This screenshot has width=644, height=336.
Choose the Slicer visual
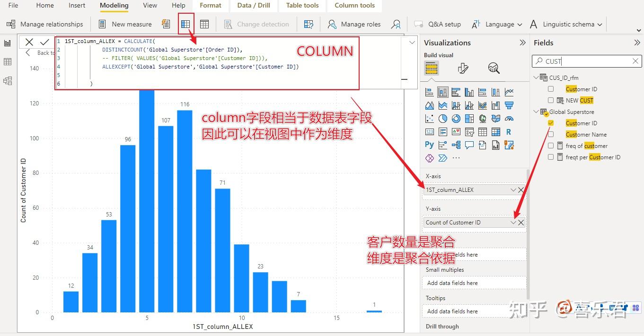[x=469, y=132]
